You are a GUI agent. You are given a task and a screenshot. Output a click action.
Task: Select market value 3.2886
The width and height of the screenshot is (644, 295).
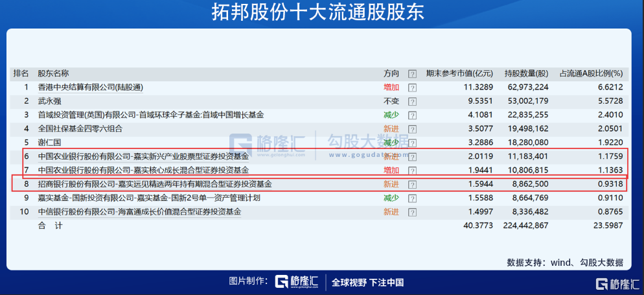[x=481, y=143]
